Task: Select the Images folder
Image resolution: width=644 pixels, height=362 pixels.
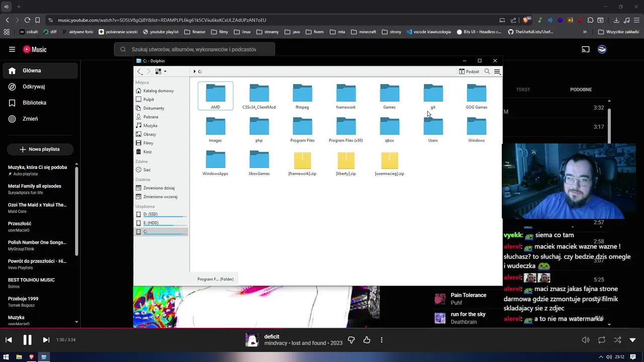Action: point(215,129)
